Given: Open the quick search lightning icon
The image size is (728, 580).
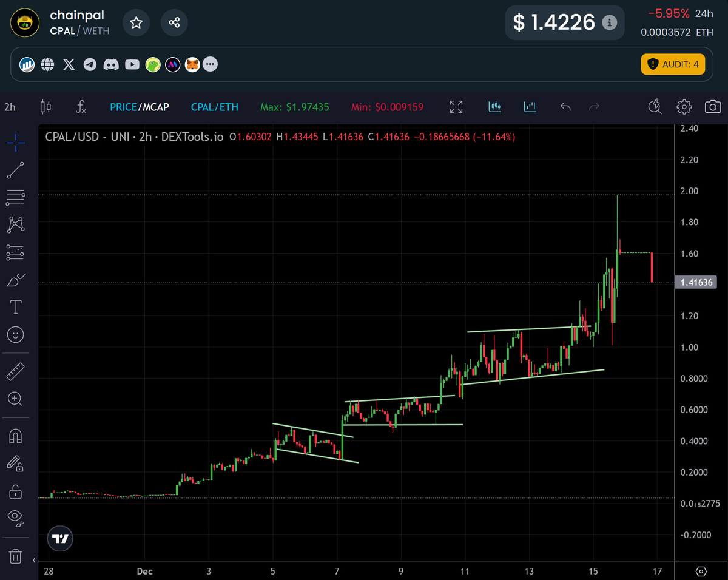Looking at the screenshot, I should coord(655,107).
